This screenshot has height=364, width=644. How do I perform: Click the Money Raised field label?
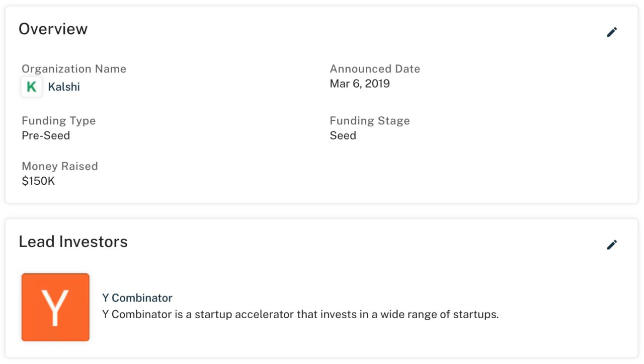[59, 166]
